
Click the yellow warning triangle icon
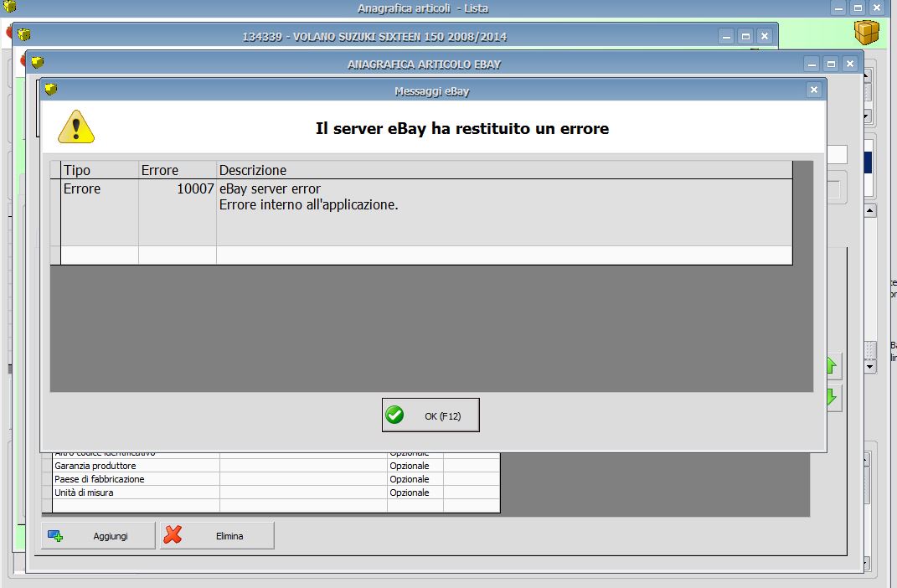click(x=76, y=127)
